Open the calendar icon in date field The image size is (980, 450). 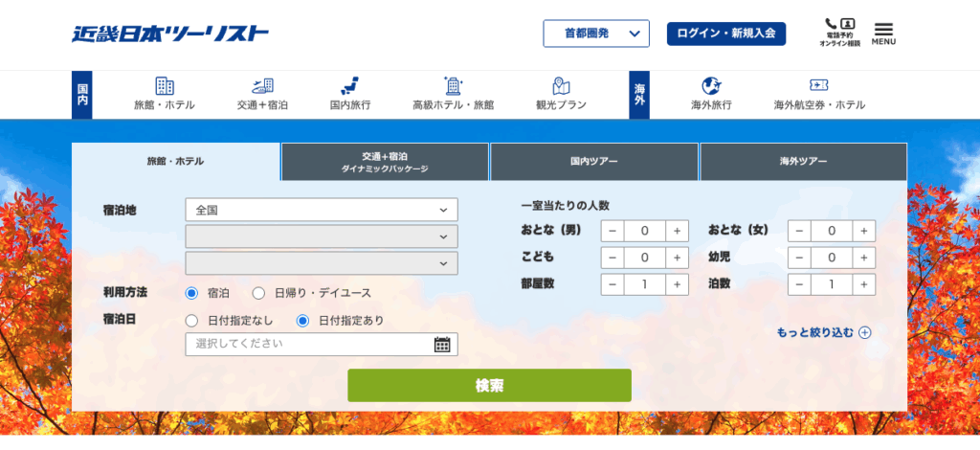[442, 345]
